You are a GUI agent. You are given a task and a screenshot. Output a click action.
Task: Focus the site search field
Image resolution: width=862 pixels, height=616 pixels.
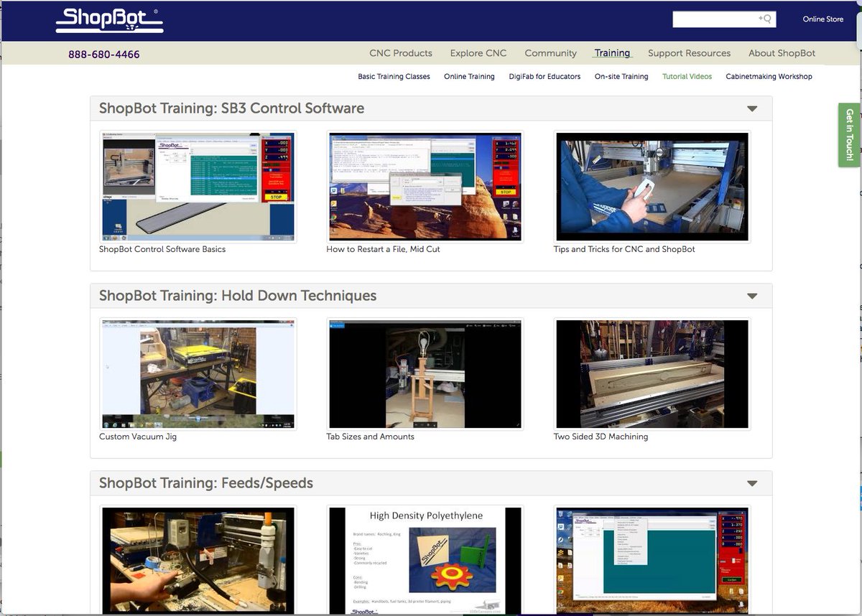click(x=724, y=19)
